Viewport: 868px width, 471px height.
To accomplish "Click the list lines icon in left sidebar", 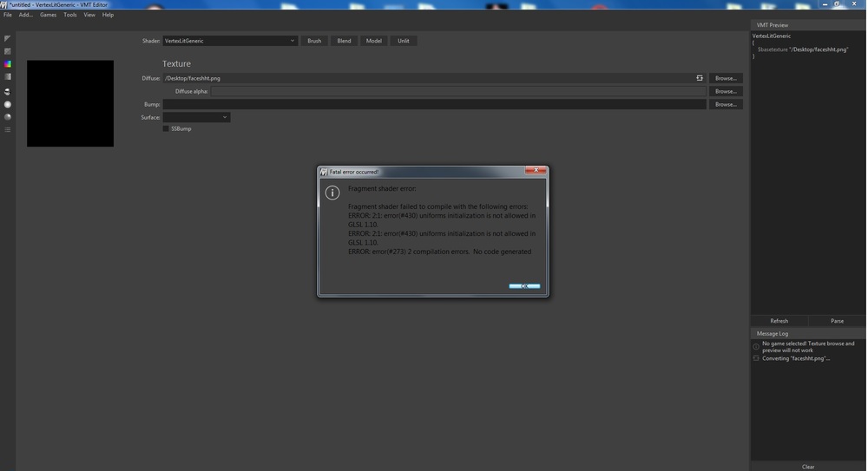I will [x=8, y=130].
